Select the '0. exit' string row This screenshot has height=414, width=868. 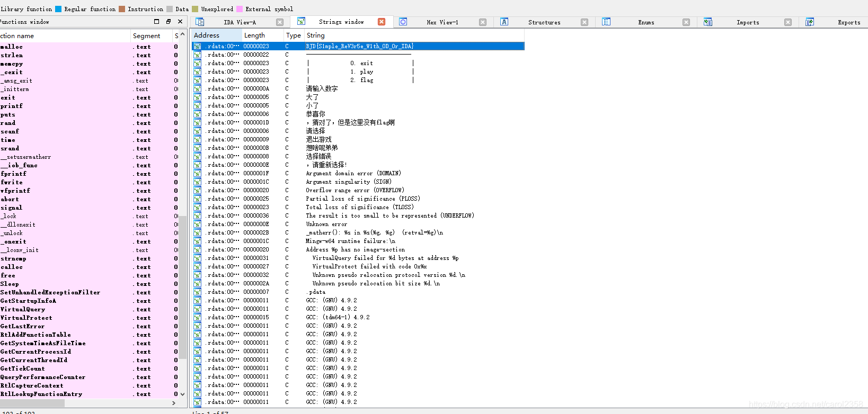(x=358, y=63)
